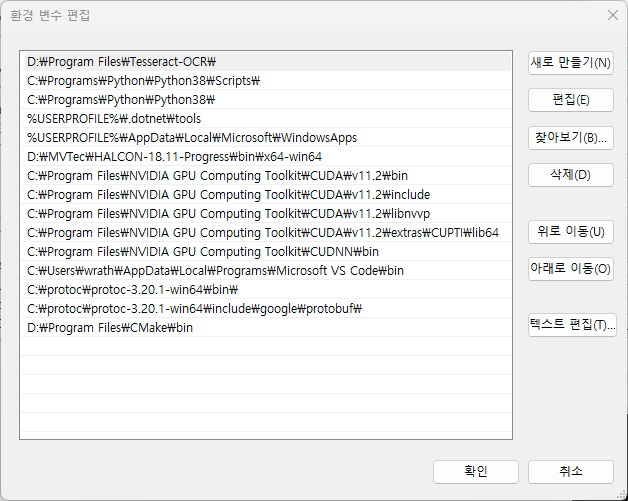Click 위로 이동(U) to move entry up
This screenshot has height=501, width=628.
click(x=571, y=232)
